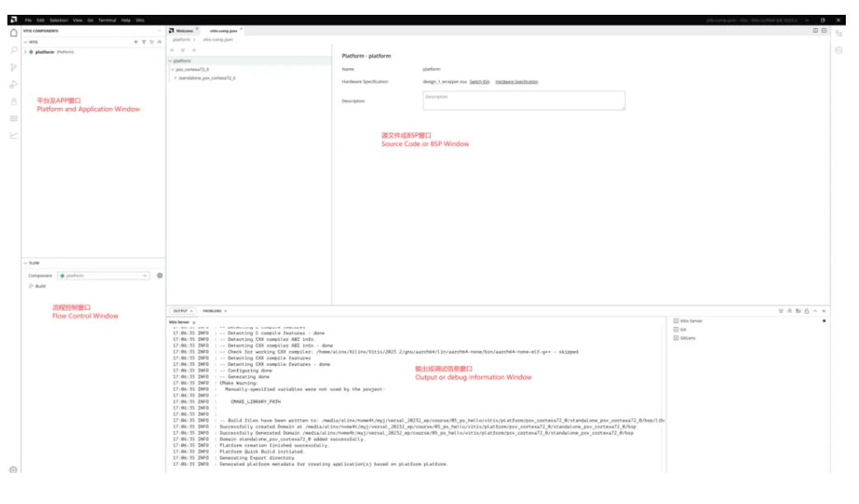Open the Search view in activity bar
This screenshot has width=859, height=504.
[13, 49]
